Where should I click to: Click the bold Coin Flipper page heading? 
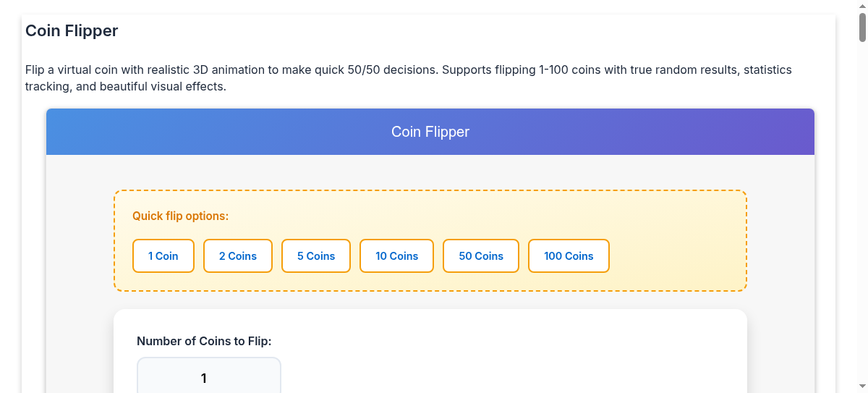pos(72,31)
